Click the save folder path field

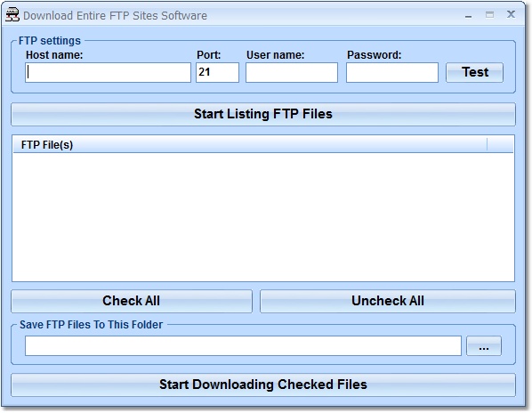pos(243,346)
